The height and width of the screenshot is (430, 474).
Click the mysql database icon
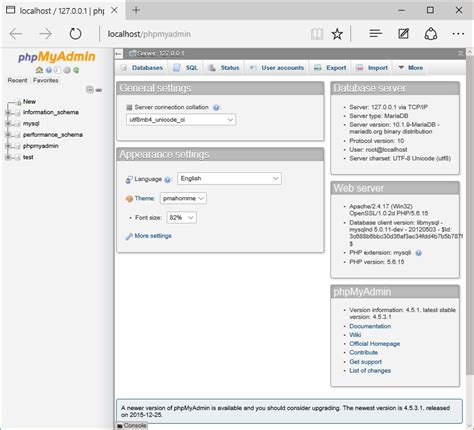tap(18, 124)
